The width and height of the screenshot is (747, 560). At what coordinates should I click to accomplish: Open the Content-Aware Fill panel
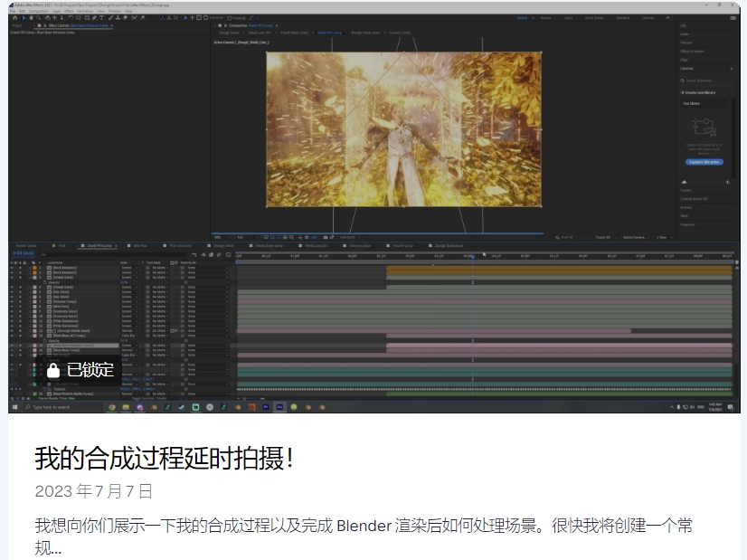694,199
